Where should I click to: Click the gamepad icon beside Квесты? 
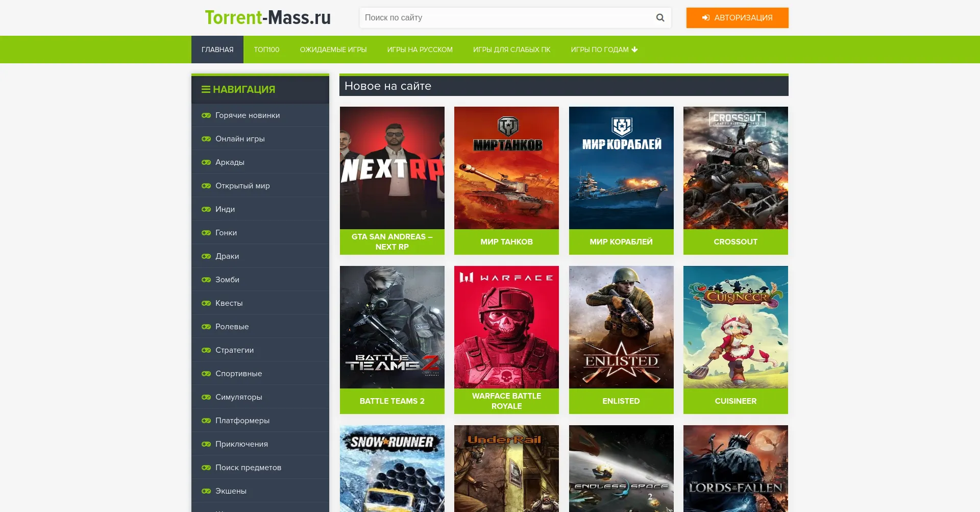point(206,303)
